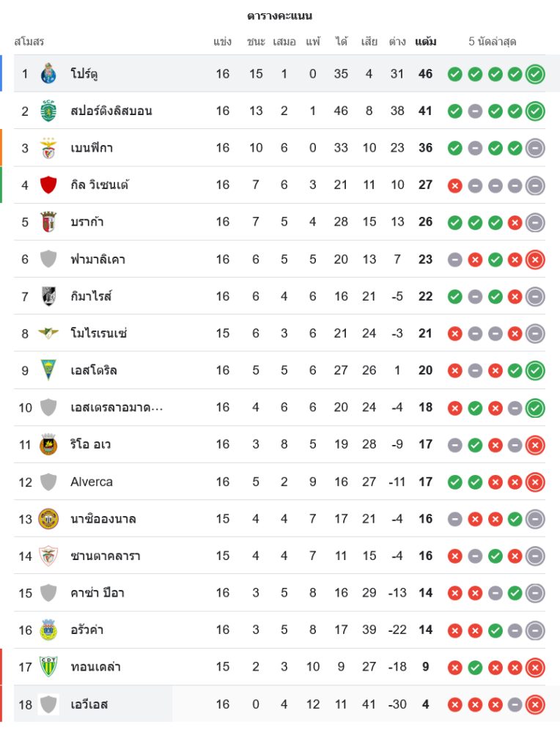Click the Estoril yellow crest icon

48,370
